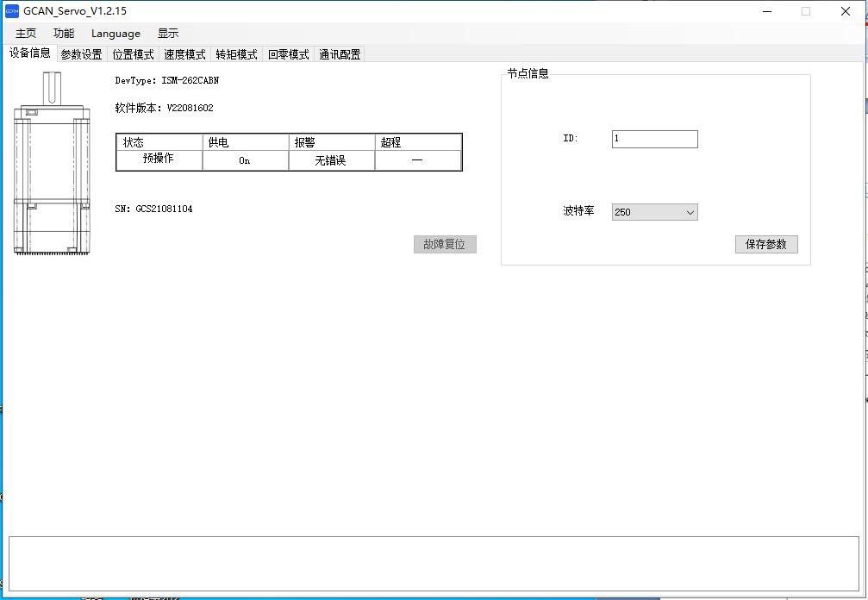The width and height of the screenshot is (868, 600).
Task: Go to the 位置模式 tab
Action: (133, 54)
